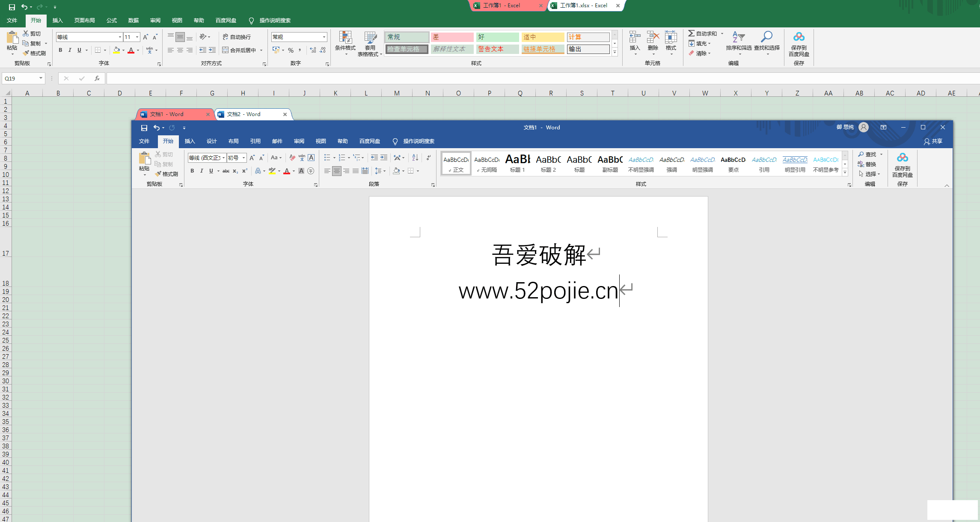Toggle center alignment in Word paragraph group
The height and width of the screenshot is (522, 980).
tap(337, 171)
